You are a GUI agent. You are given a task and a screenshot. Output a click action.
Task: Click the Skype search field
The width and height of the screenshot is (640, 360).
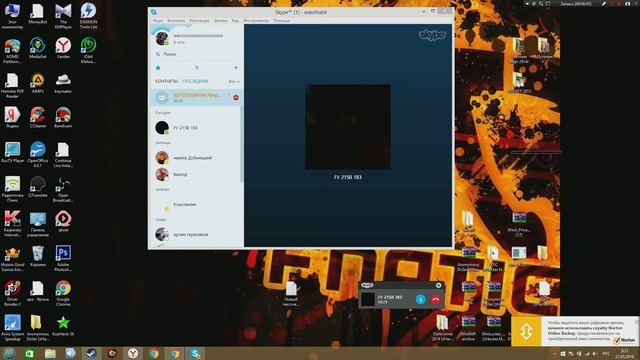196,54
